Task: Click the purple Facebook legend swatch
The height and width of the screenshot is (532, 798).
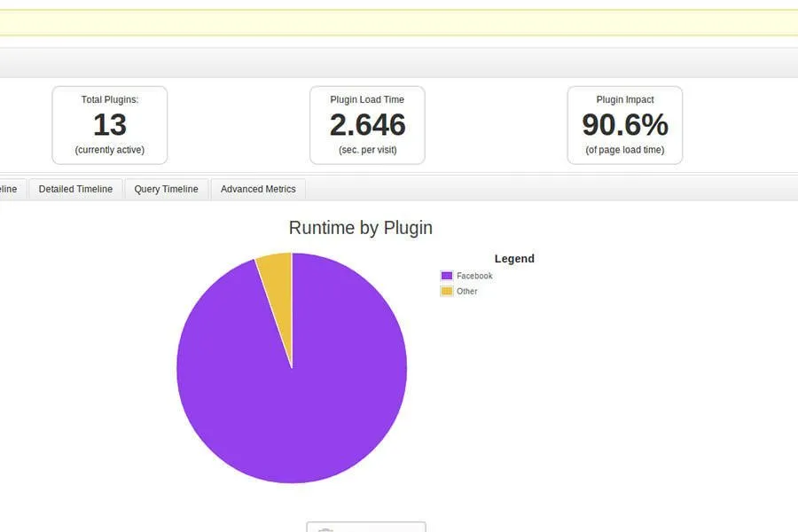Action: 446,276
